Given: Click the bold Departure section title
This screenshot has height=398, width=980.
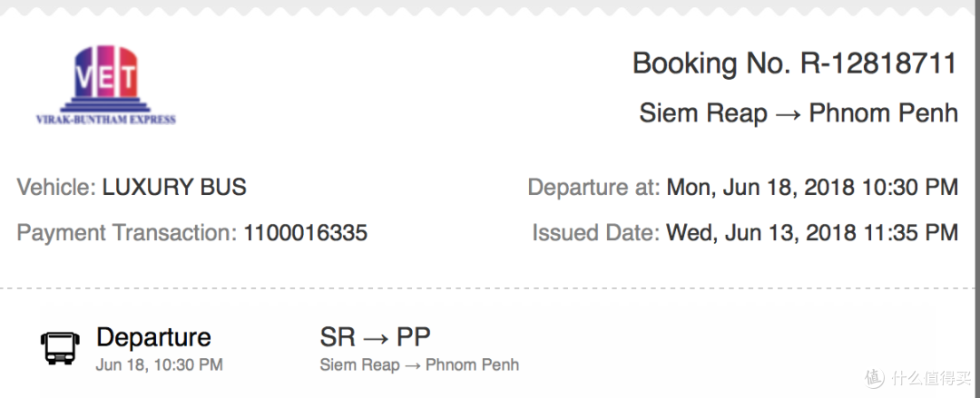Looking at the screenshot, I should coord(153,337).
